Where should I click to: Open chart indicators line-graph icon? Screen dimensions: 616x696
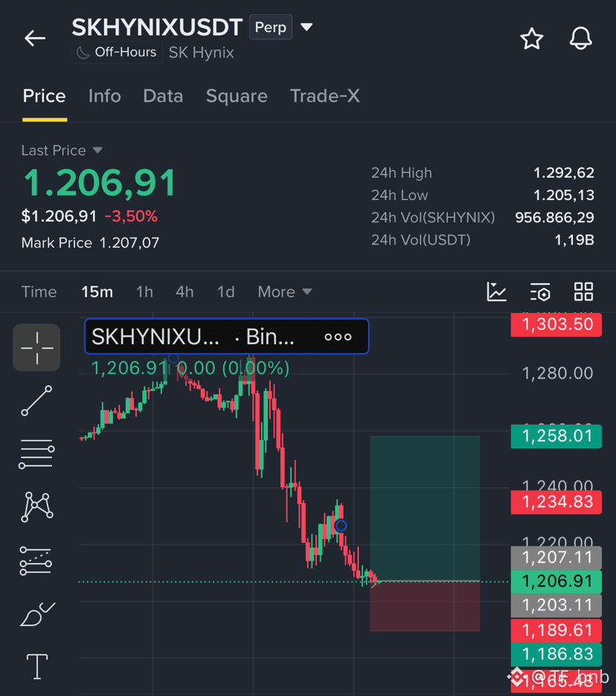point(496,291)
